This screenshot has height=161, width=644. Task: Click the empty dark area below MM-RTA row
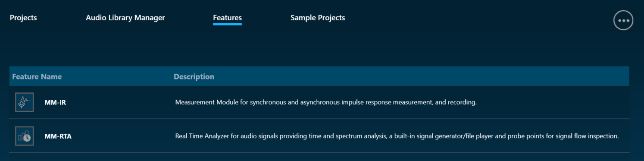[319, 157]
